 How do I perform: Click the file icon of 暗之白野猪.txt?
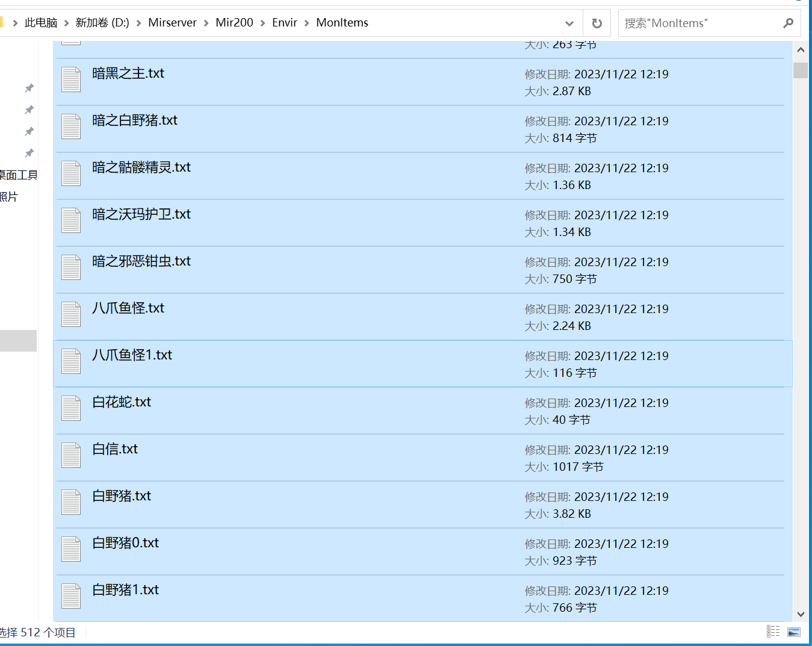pos(71,126)
